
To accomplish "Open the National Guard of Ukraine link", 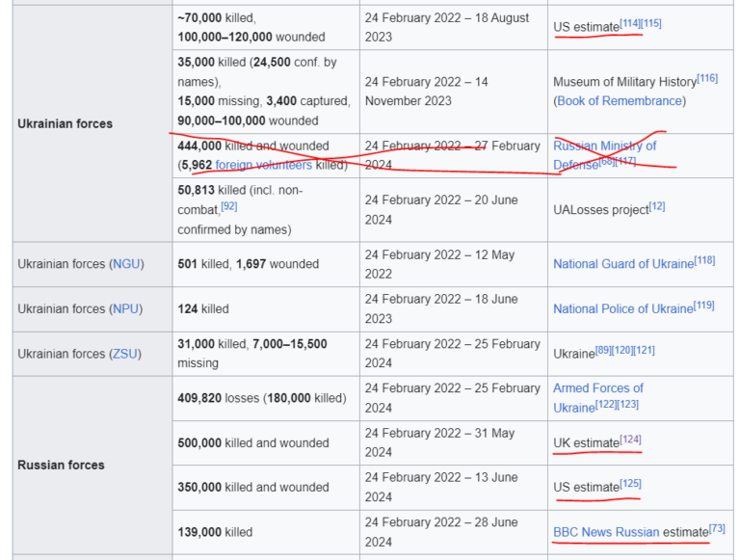I will point(623,264).
